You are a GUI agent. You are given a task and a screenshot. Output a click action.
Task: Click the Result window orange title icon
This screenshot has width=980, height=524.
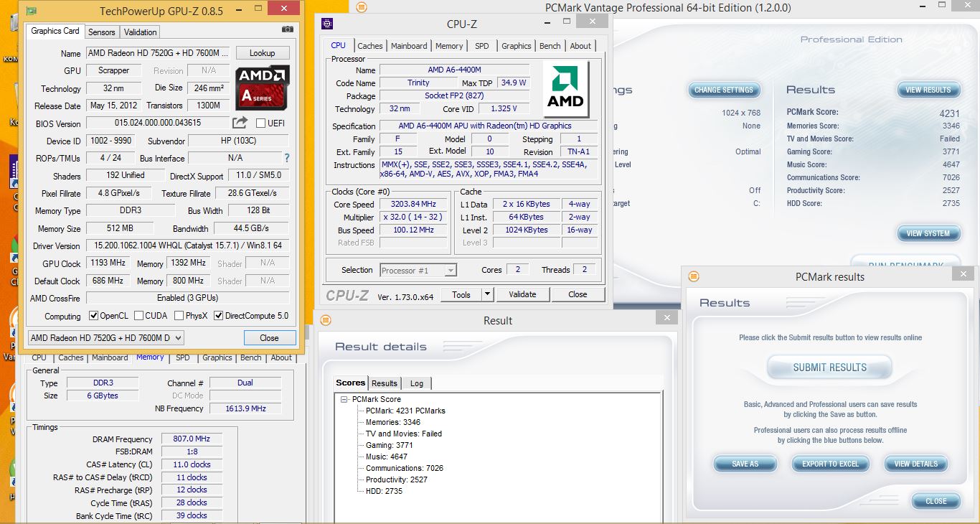pyautogui.click(x=326, y=320)
